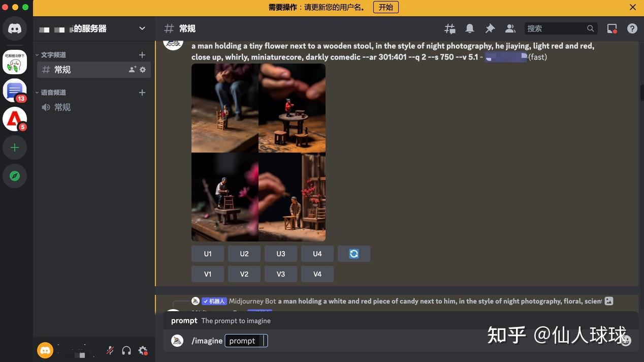Viewport: 644px width, 362px height.
Task: Open the server name dropdown menu
Action: [142, 28]
